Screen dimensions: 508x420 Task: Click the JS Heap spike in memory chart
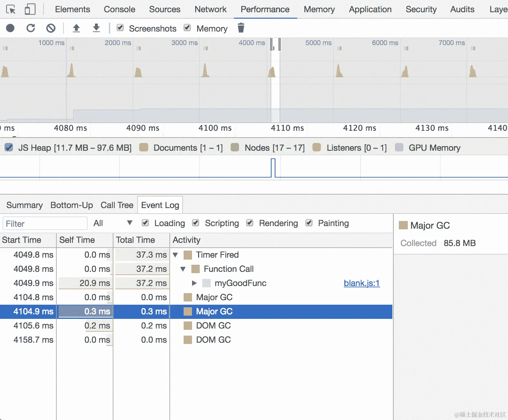(x=273, y=168)
